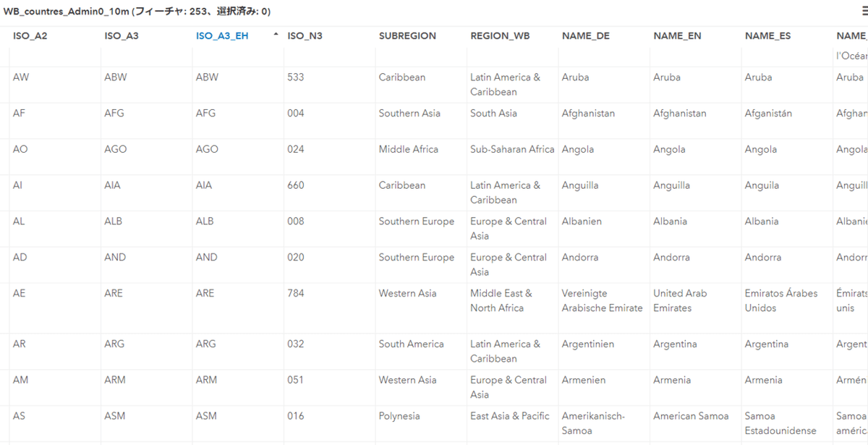
Task: Select the NAME_EN column header
Action: [677, 35]
